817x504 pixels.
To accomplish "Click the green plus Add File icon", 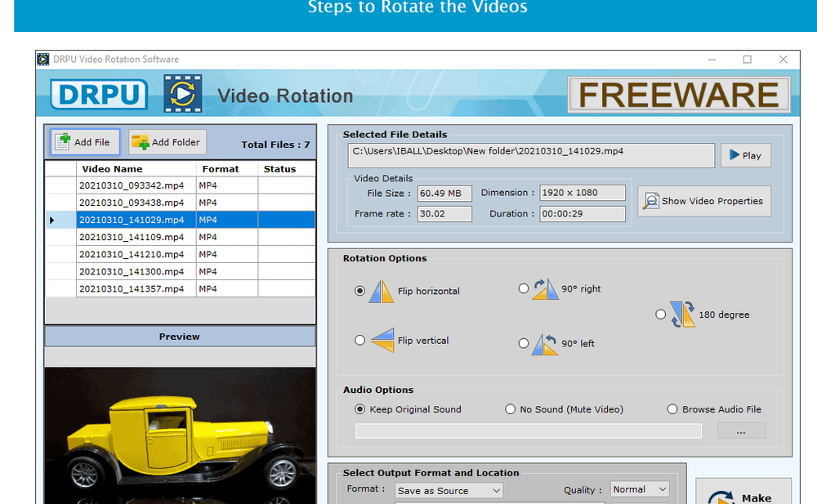I will [63, 142].
